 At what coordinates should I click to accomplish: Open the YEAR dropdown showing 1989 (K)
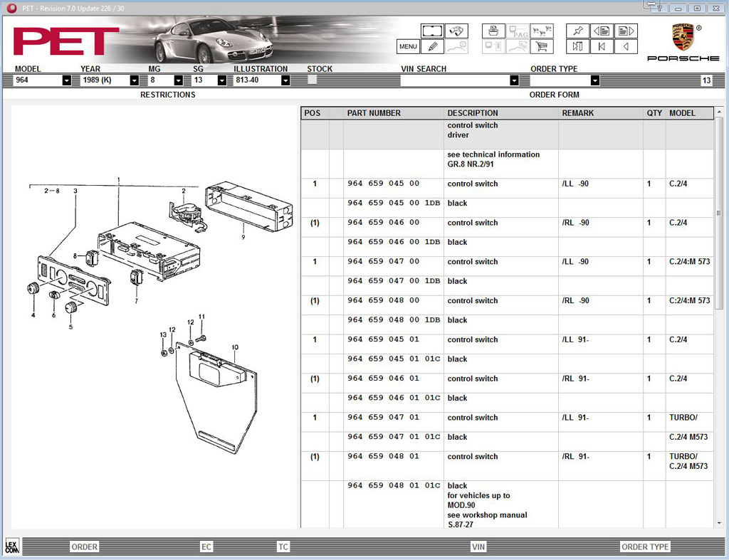click(x=134, y=80)
